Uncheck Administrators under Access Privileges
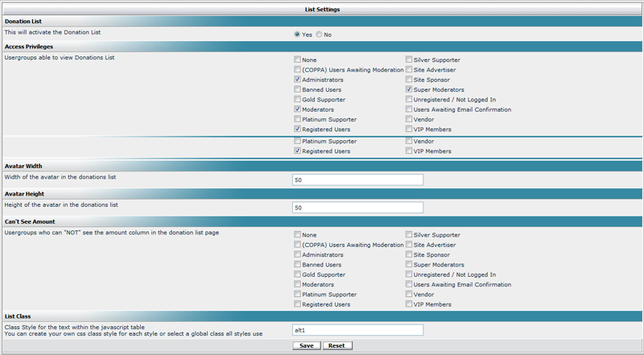Image resolution: width=644 pixels, height=355 pixels. 297,80
